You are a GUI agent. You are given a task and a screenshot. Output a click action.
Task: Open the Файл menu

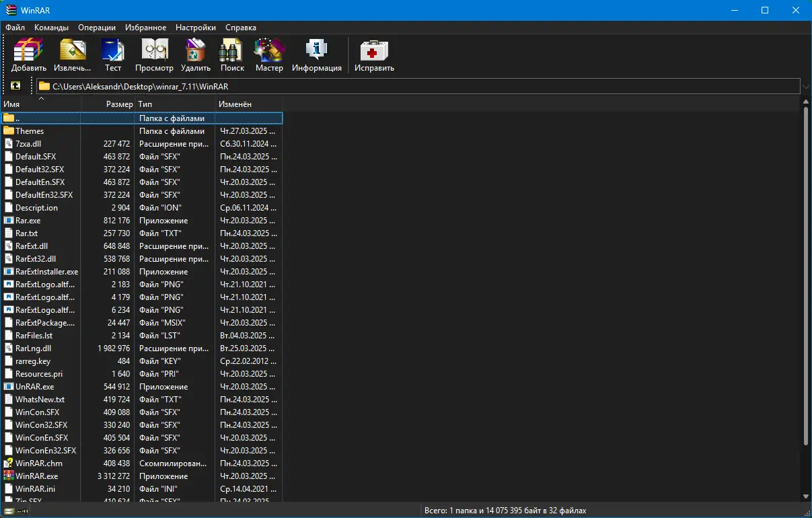pos(15,28)
